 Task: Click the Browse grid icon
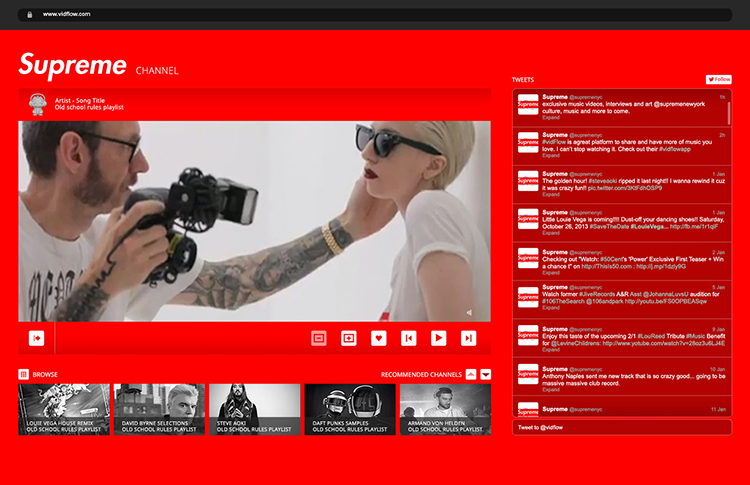point(23,375)
